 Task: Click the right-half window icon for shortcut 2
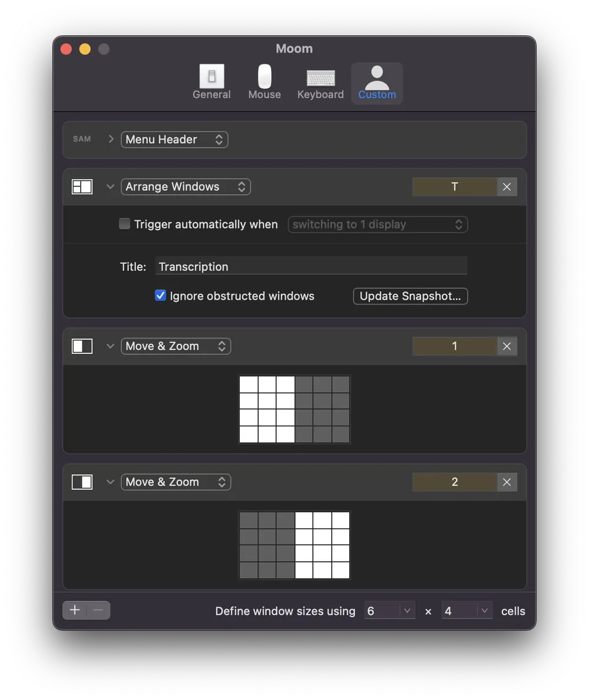click(82, 482)
